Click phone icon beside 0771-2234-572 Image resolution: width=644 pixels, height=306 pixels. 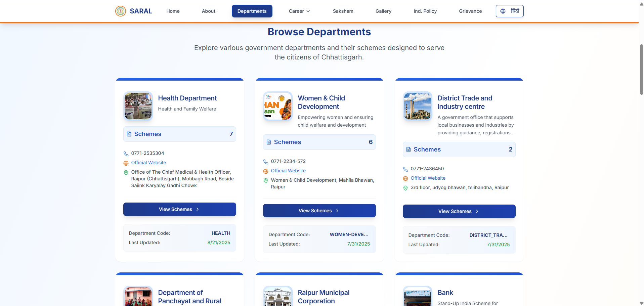pos(266,162)
